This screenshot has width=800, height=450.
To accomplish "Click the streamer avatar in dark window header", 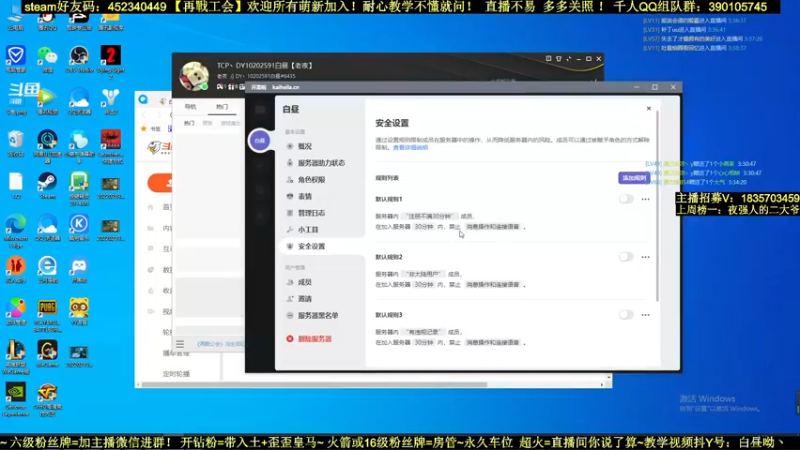I will (x=194, y=76).
